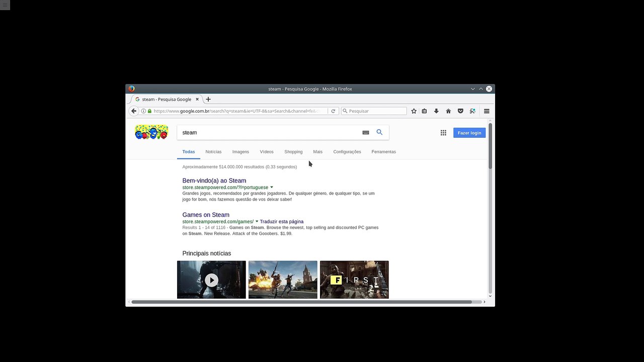Click top-left desktop menu icon
644x362 pixels.
(5, 5)
